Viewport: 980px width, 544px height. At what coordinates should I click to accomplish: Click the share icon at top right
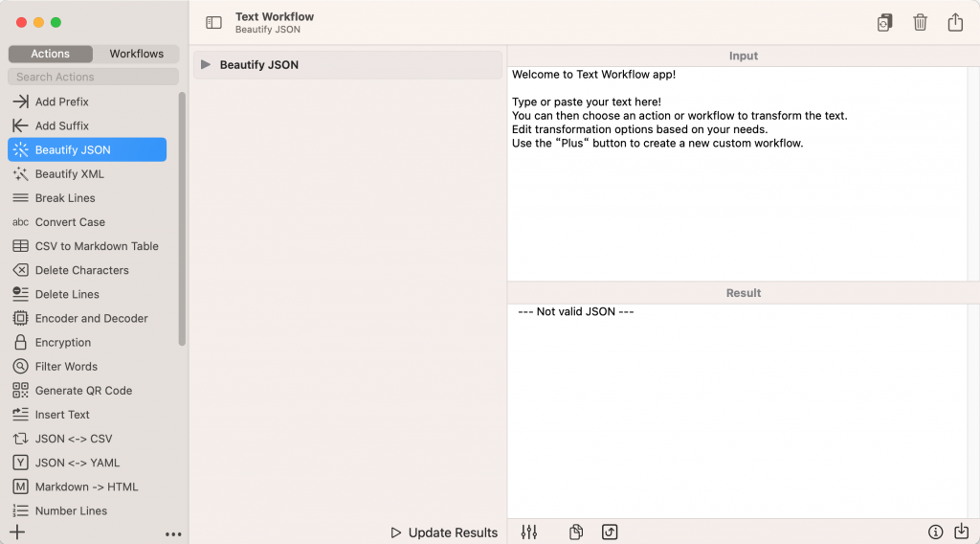(955, 22)
